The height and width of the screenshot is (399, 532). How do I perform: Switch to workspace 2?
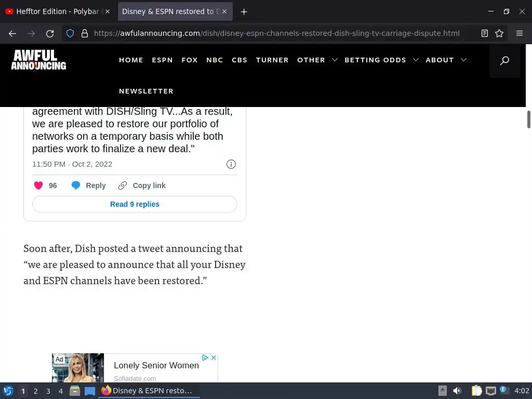(x=36, y=391)
